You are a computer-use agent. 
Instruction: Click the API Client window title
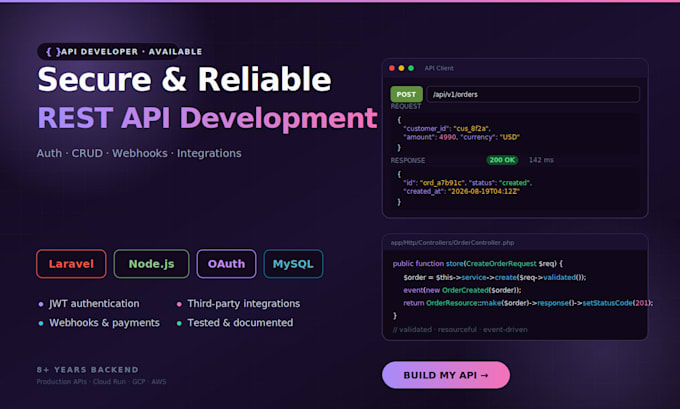pos(439,68)
